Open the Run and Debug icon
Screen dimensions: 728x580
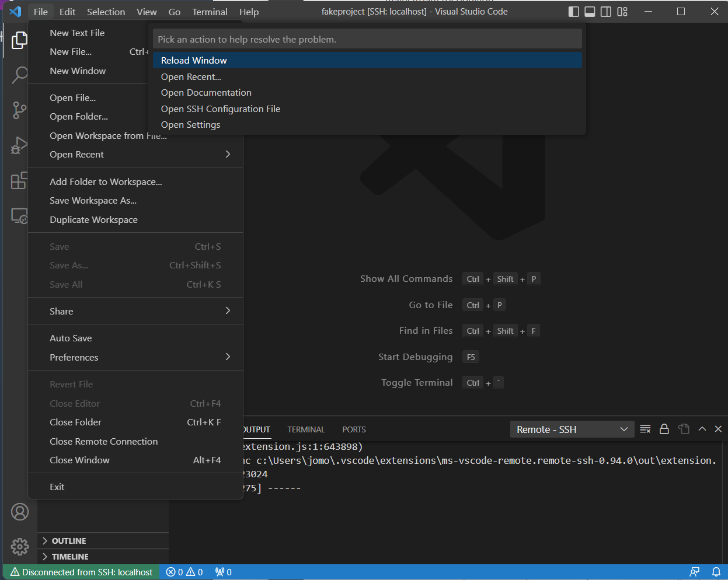(x=19, y=145)
